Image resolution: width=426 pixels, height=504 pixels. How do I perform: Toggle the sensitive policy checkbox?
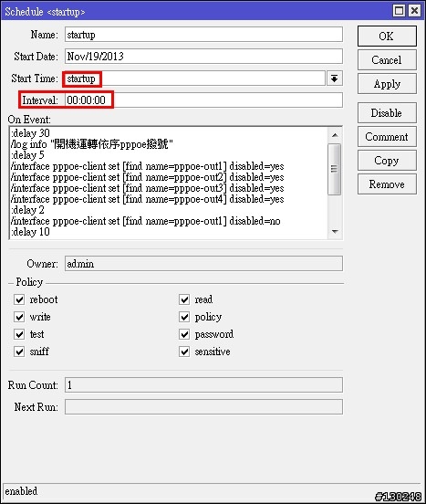coord(184,352)
